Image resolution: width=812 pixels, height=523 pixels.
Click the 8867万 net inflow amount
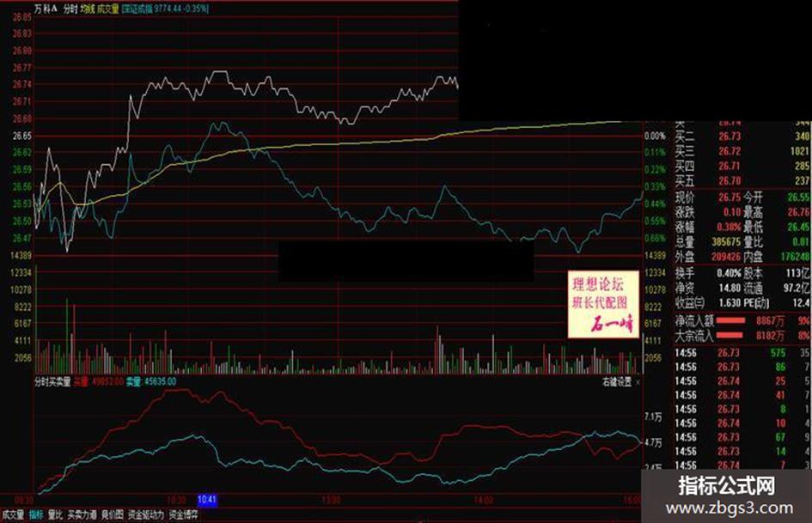tap(770, 321)
